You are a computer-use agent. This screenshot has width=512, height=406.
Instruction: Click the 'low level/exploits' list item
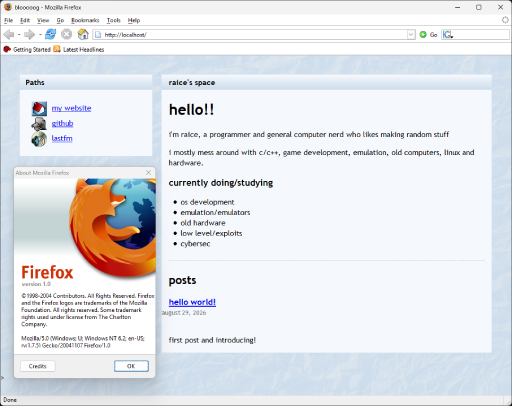pos(211,233)
